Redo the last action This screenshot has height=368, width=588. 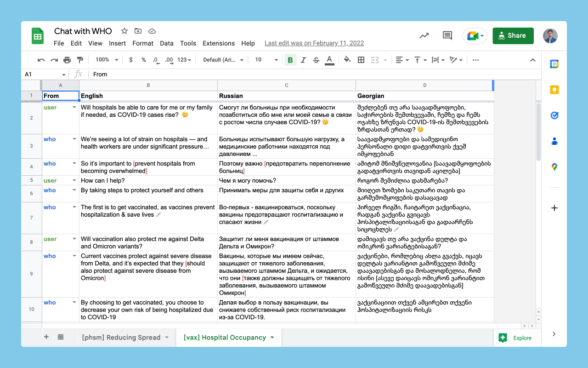click(x=54, y=60)
